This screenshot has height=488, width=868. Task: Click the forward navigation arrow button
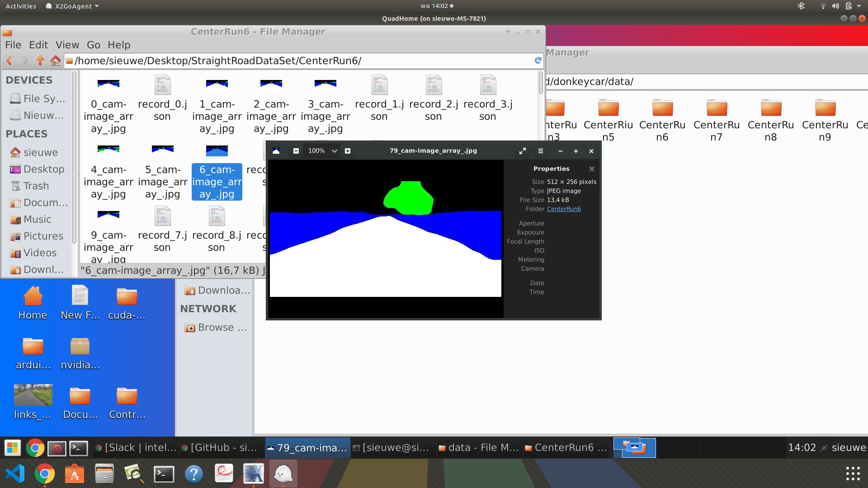pos(24,60)
